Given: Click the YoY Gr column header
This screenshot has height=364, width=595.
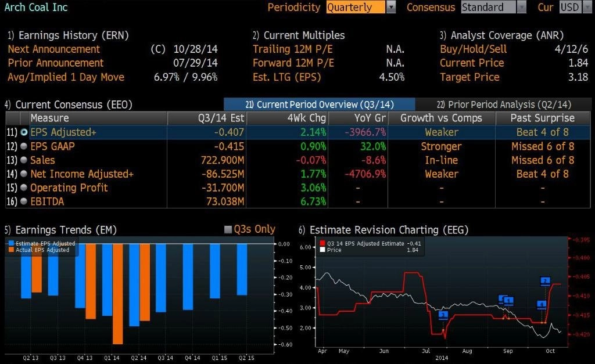Looking at the screenshot, I should pos(358,118).
